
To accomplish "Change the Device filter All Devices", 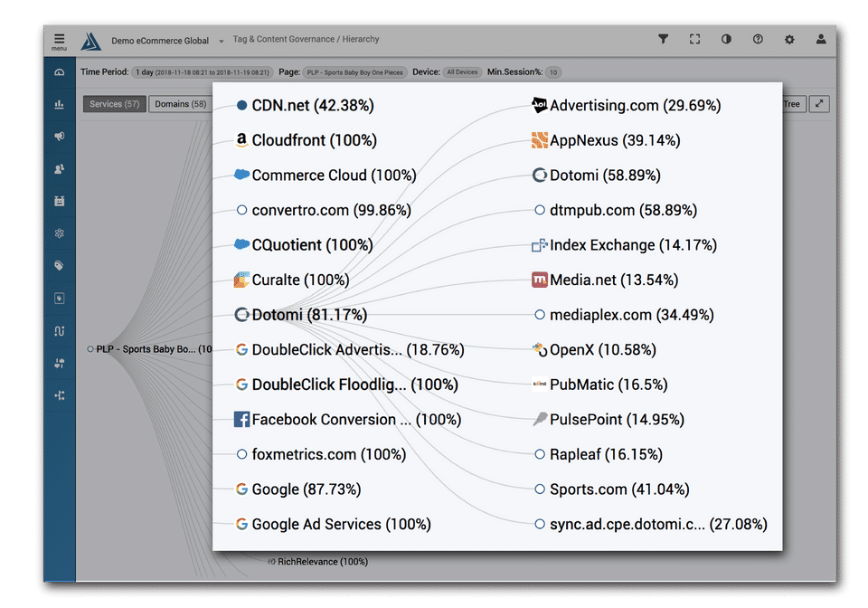I will point(462,72).
